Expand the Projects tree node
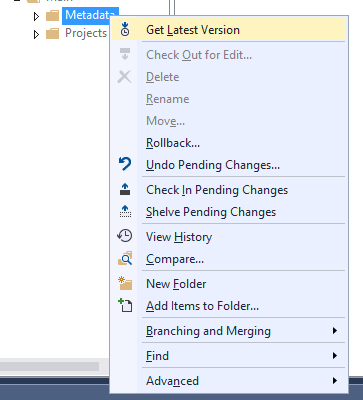The width and height of the screenshot is (363, 400). (36, 34)
